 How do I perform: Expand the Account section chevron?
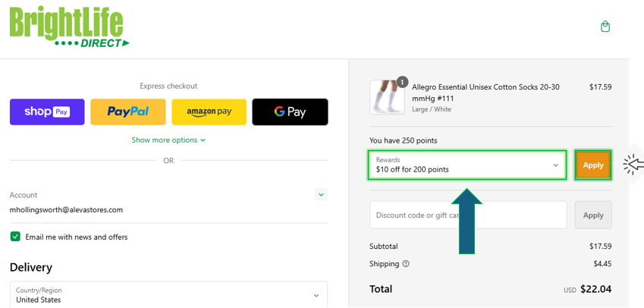pyautogui.click(x=321, y=195)
